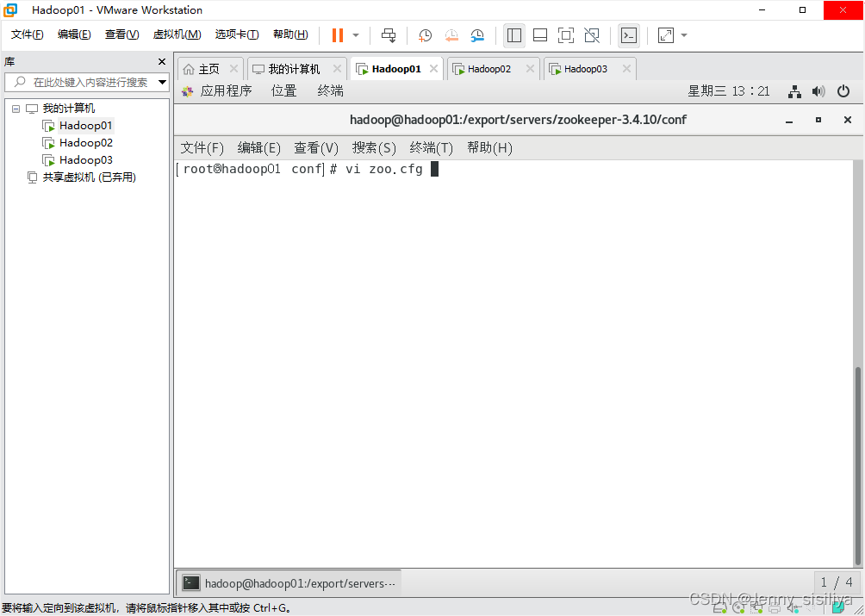
Task: Open the power options dropdown arrow
Action: coord(356,35)
